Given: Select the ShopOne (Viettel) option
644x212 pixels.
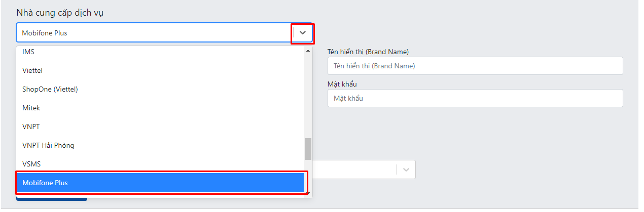Looking at the screenshot, I should (160, 89).
